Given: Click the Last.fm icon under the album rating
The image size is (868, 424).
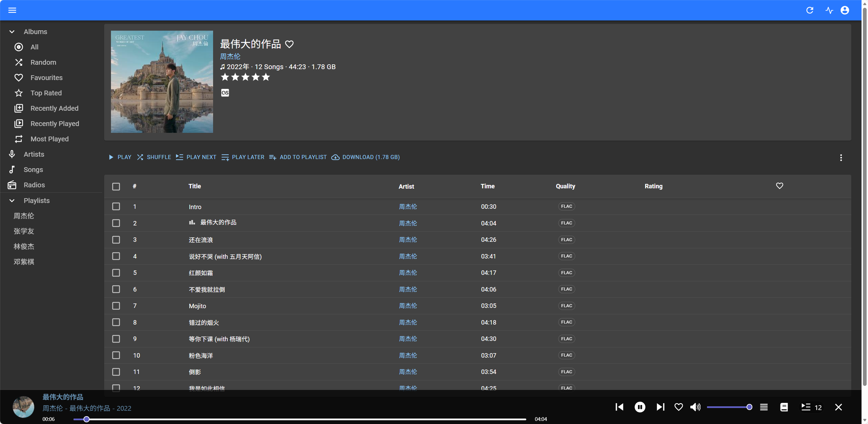Looking at the screenshot, I should (225, 93).
